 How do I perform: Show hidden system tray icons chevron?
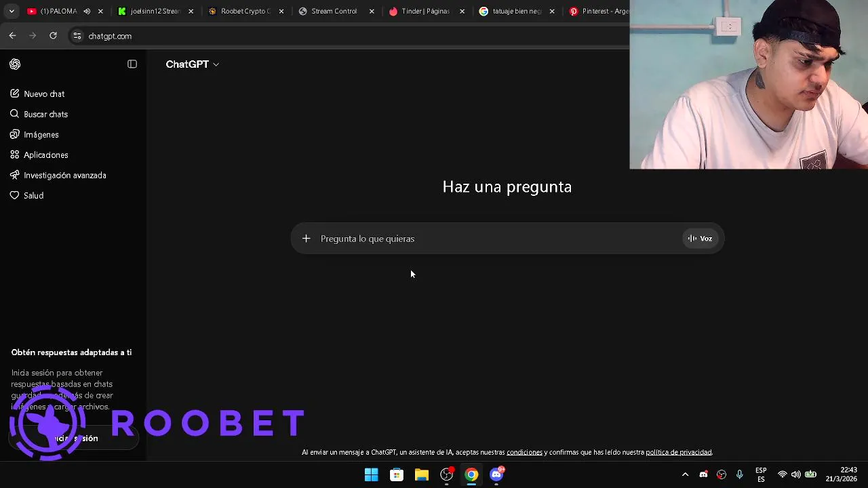click(x=685, y=475)
